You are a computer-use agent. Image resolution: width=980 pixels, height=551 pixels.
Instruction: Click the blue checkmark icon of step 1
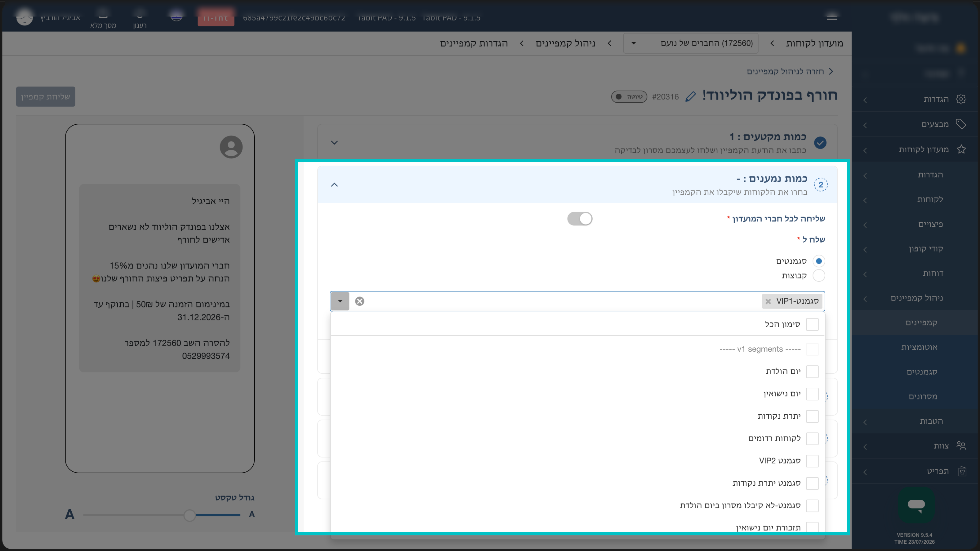coord(820,143)
